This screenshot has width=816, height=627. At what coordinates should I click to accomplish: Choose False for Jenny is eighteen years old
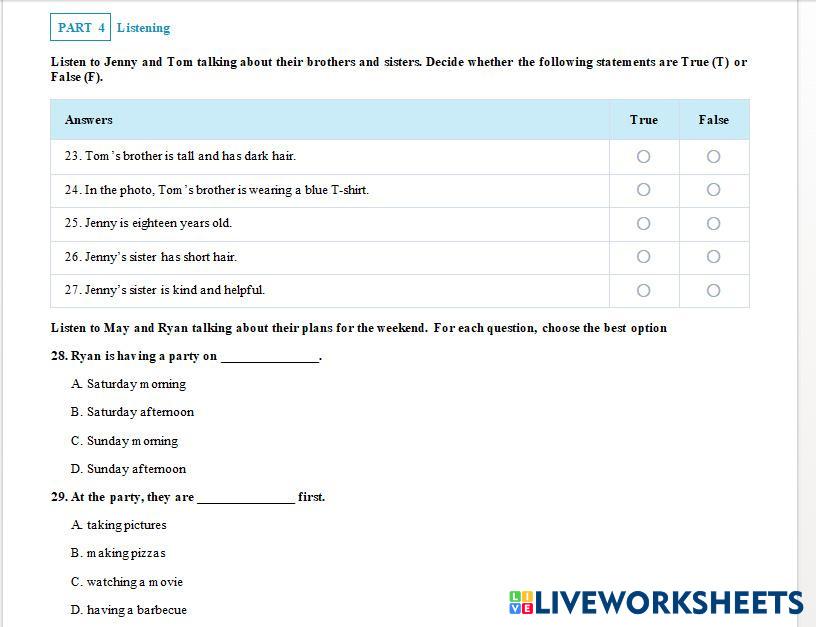713,223
